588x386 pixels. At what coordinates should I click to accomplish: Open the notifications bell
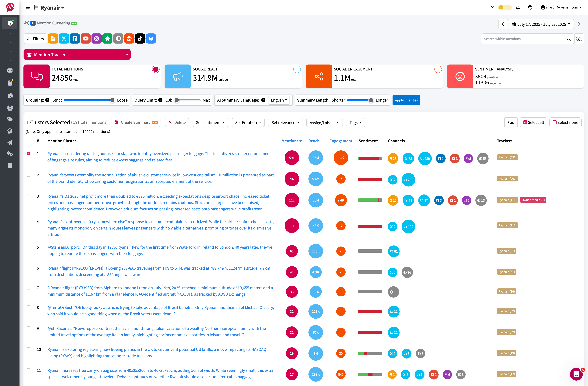[518, 7]
